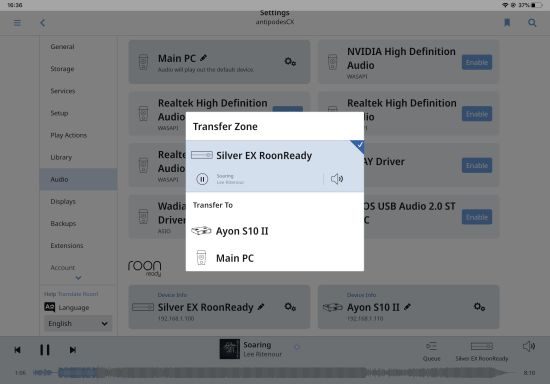Click Device Info for Ayon S10 II

pos(361,295)
